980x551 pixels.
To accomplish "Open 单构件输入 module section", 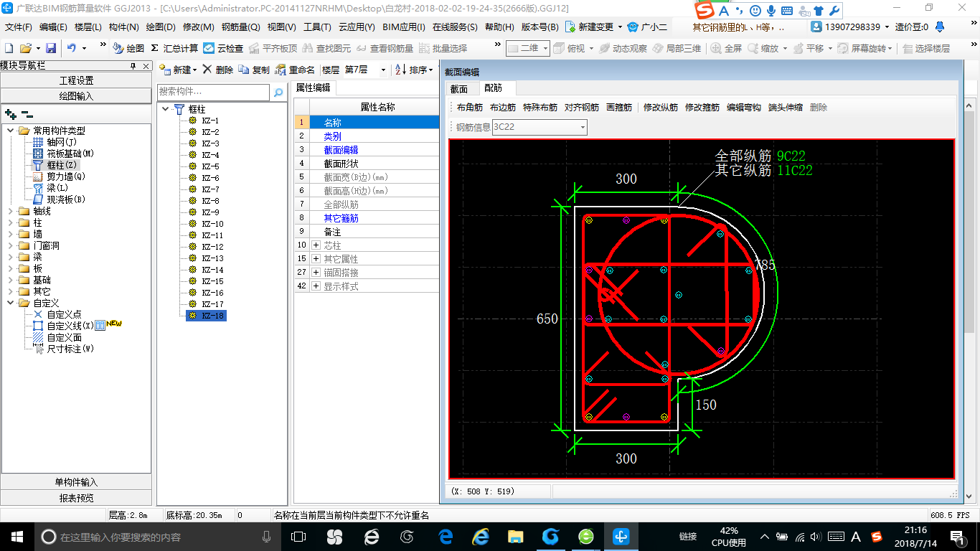I will tap(76, 482).
